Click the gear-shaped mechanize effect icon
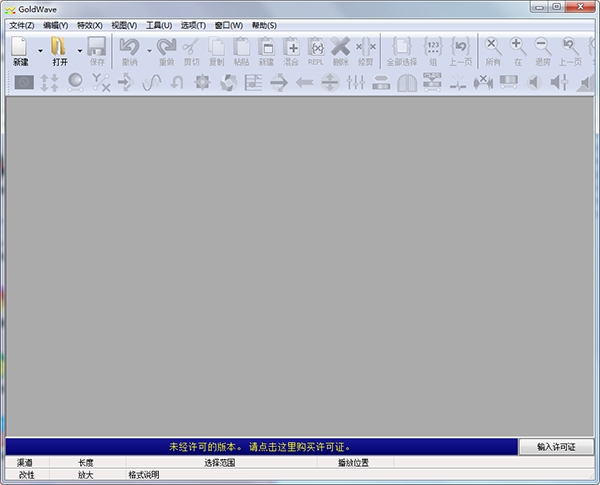 [x=202, y=82]
